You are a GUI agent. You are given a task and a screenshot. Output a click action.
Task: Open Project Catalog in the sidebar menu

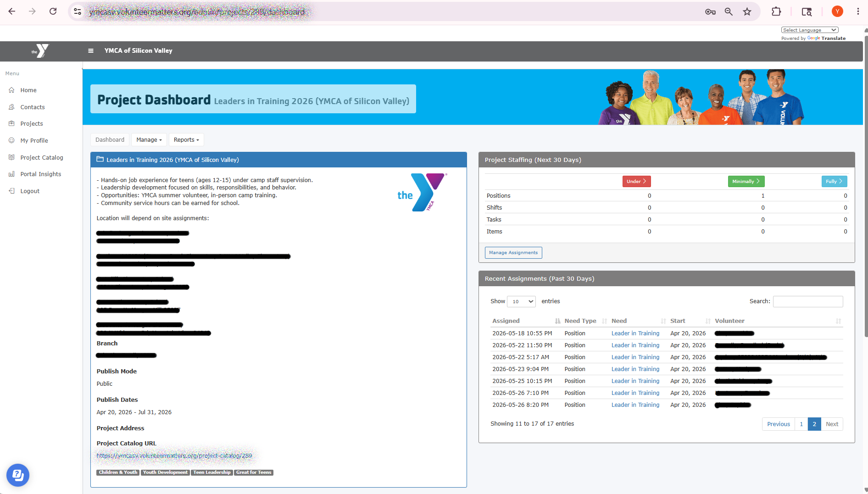pos(42,157)
